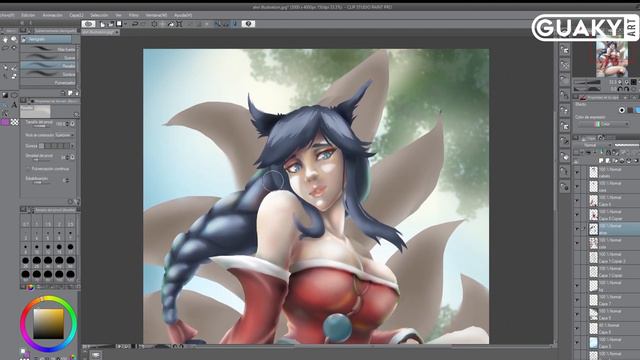Toggle visibility of the highlighted selected layer
640x360 pixels.
click(x=577, y=229)
